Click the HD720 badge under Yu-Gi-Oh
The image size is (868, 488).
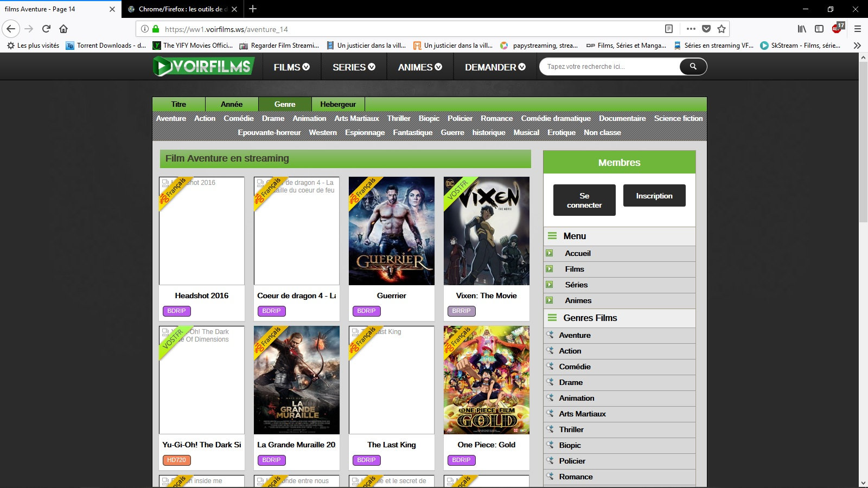(177, 460)
